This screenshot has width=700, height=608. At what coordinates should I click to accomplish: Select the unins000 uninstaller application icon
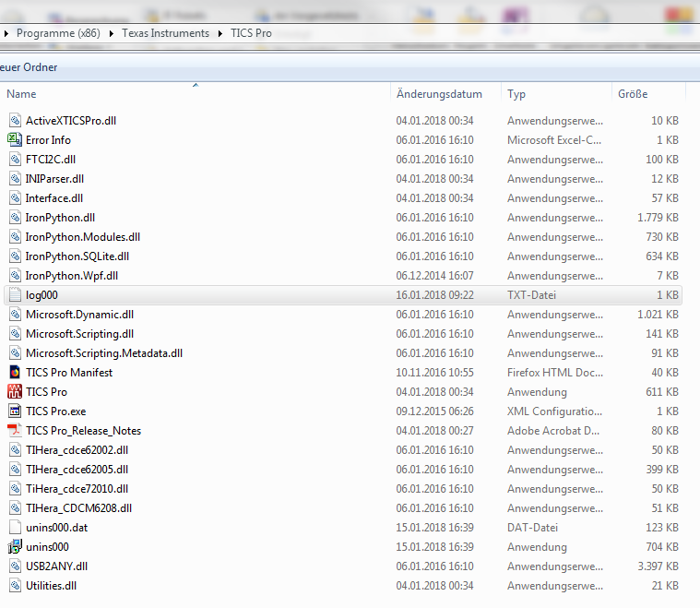(x=15, y=547)
